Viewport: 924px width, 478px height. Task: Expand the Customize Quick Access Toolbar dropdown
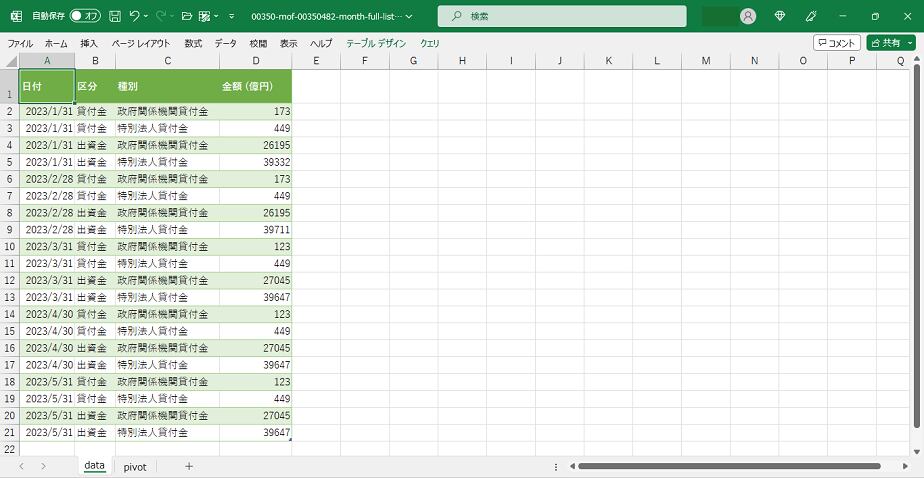click(232, 17)
